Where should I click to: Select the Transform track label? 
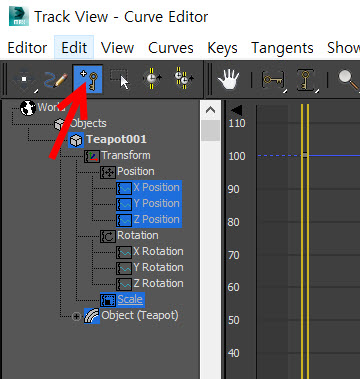126,155
